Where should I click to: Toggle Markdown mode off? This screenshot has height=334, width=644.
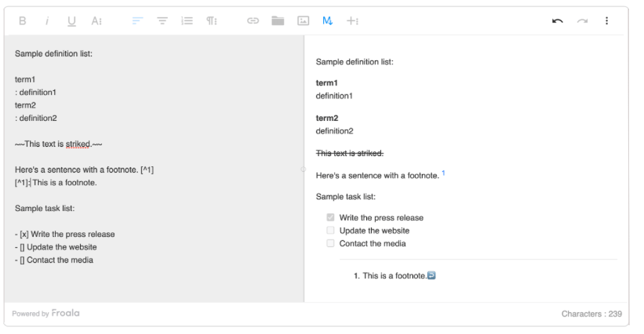point(327,21)
